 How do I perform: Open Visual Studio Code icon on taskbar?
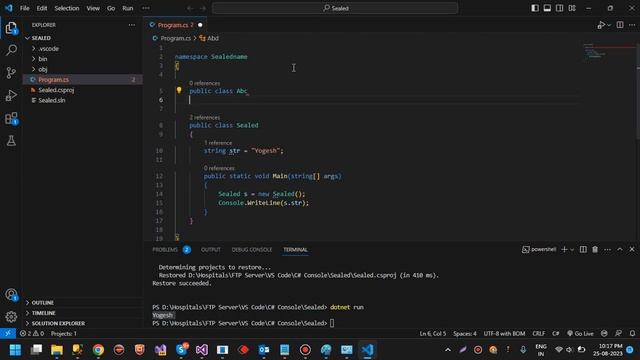pyautogui.click(x=367, y=350)
